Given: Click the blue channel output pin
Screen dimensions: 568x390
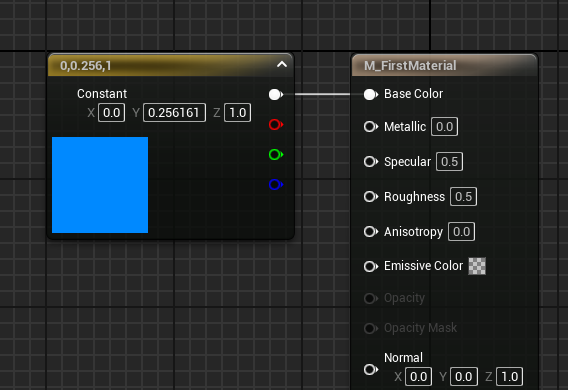Looking at the screenshot, I should (x=276, y=185).
